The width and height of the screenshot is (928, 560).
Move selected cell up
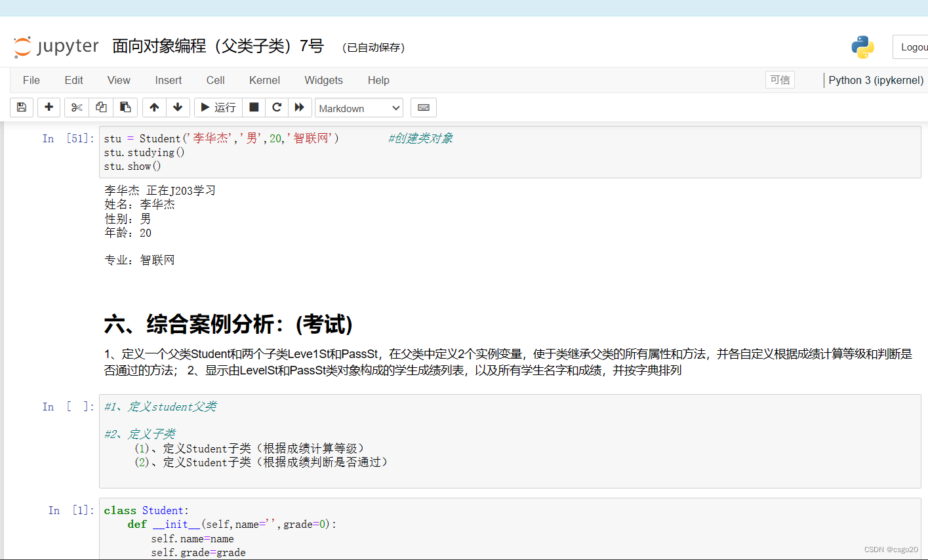pyautogui.click(x=154, y=108)
